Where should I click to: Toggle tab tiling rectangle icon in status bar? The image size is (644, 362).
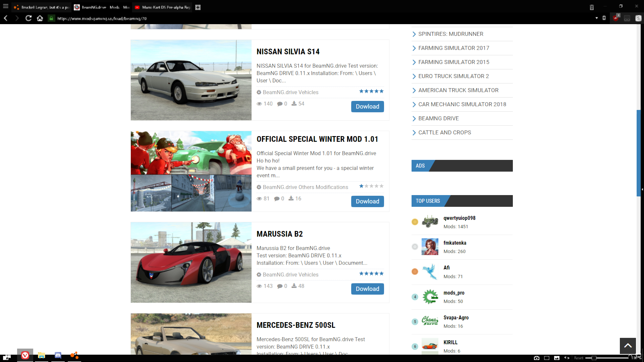coord(547,358)
